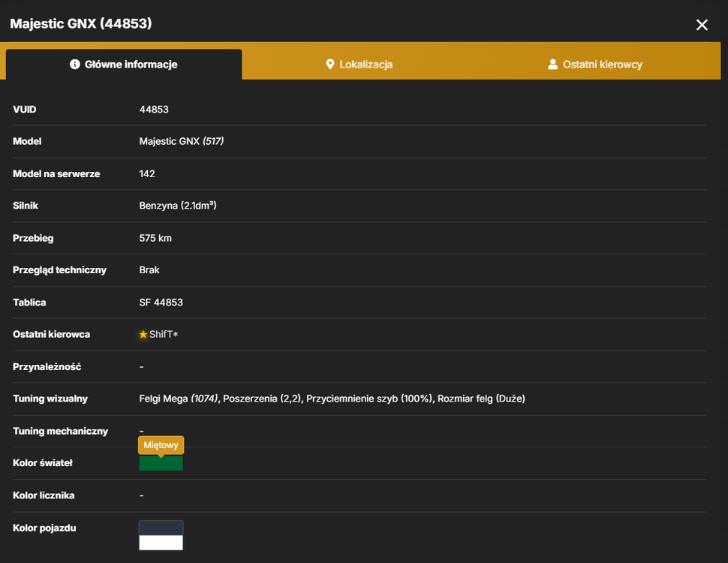This screenshot has width=728, height=563.
Task: Click the gold star next to ShifT*
Action: point(143,334)
